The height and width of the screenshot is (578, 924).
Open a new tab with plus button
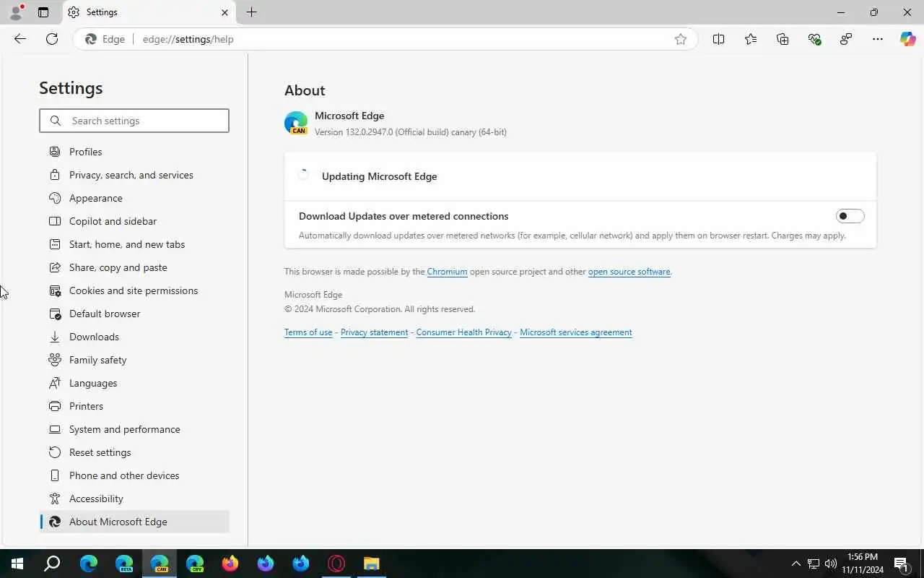[x=251, y=12]
